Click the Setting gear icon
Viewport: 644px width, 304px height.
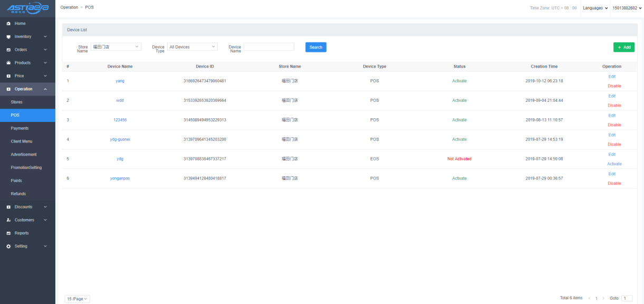[x=8, y=246]
